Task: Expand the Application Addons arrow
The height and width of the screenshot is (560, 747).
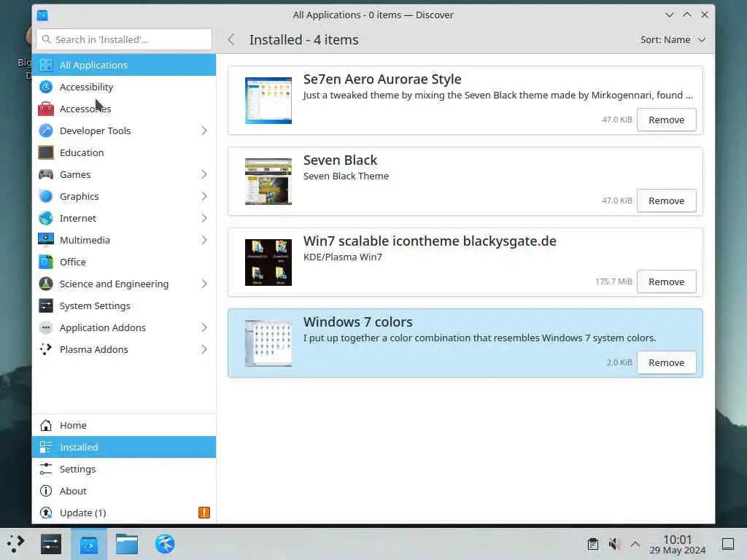Action: 204,327
